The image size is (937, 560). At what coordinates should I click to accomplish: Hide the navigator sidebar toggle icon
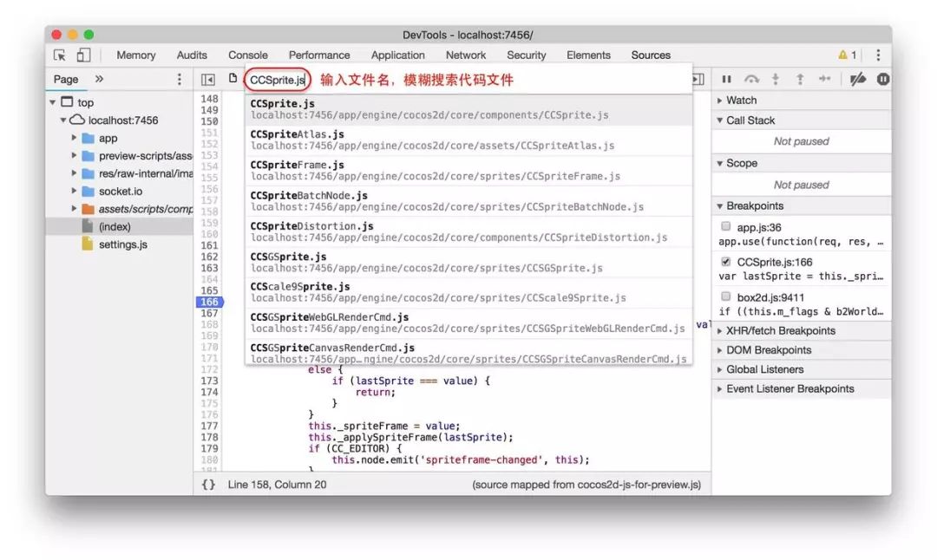pos(208,80)
